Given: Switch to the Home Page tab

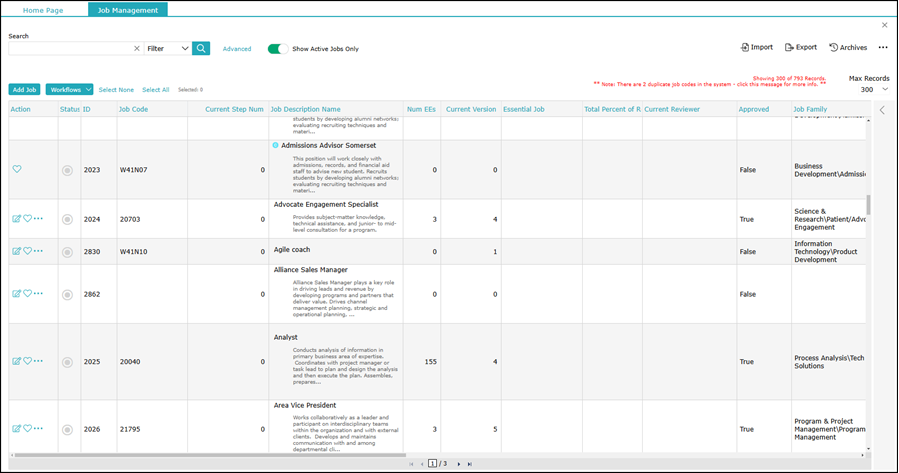Looking at the screenshot, I should coord(43,10).
